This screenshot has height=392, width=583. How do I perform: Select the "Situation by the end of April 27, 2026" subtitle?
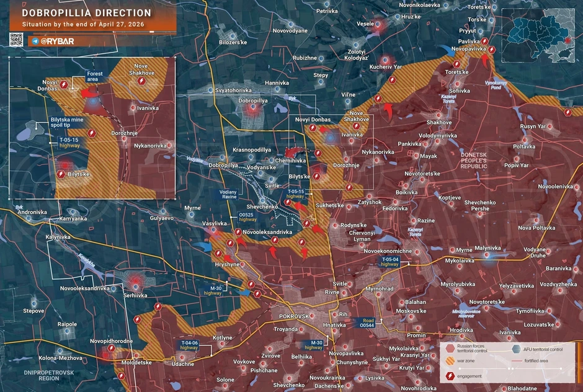(x=83, y=25)
